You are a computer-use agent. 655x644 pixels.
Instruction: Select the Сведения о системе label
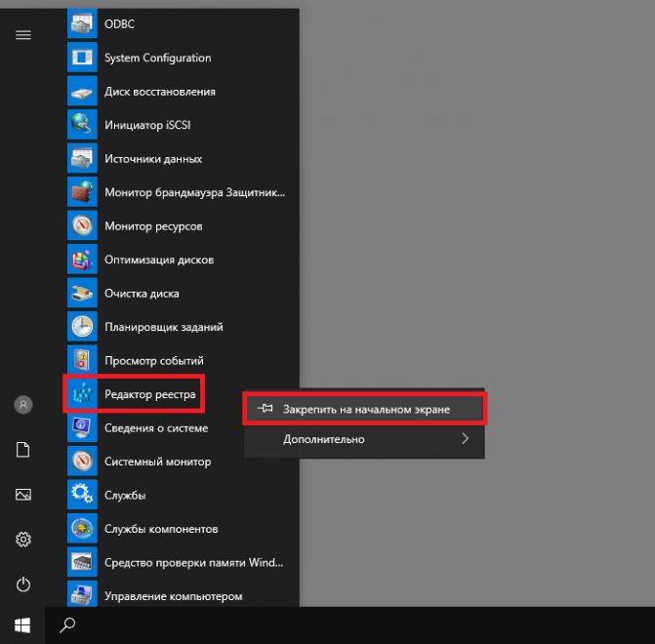156,428
